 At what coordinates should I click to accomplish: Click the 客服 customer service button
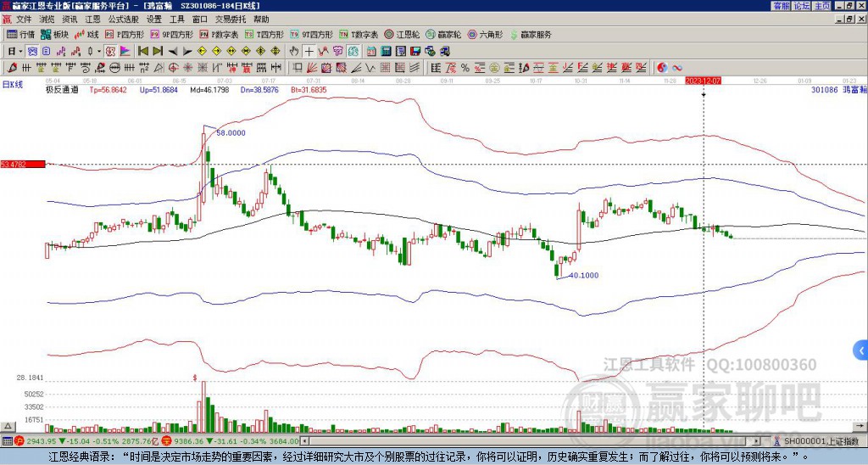point(781,6)
